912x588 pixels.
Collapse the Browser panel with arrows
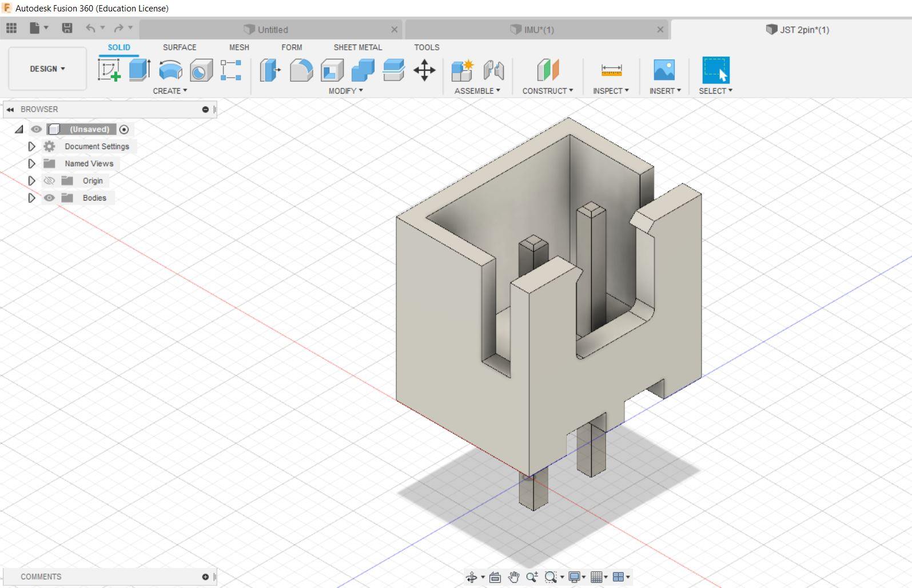click(10, 109)
